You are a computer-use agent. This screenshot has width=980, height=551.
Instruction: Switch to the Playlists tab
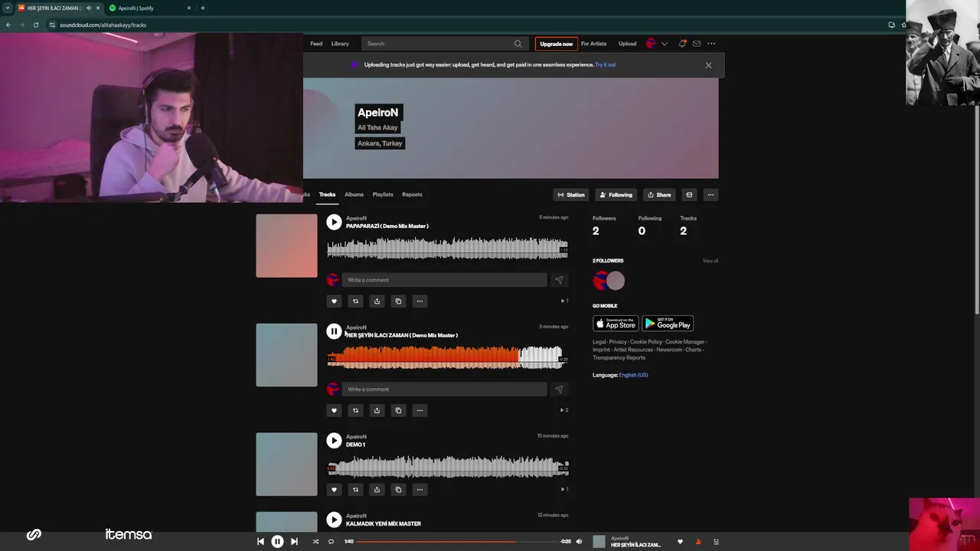[383, 194]
